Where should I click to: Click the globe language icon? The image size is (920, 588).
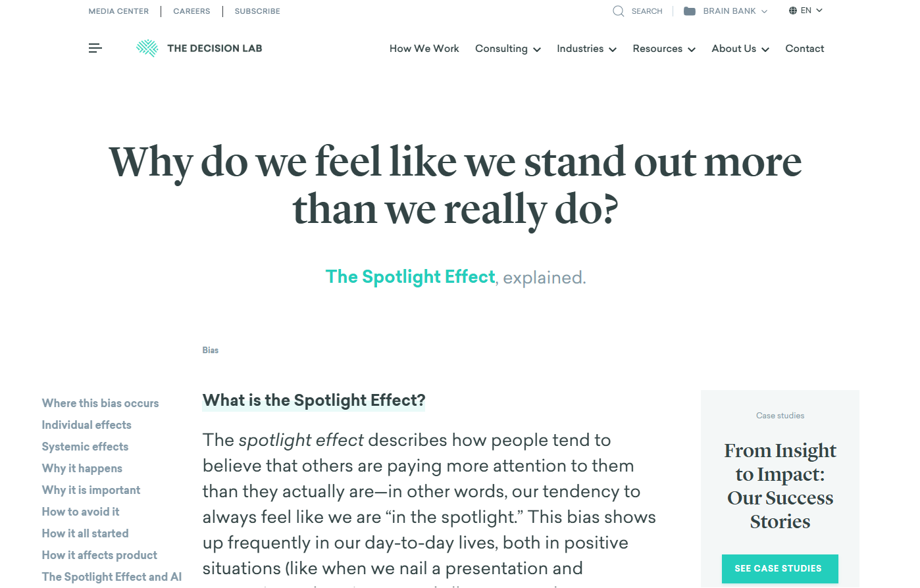(793, 11)
